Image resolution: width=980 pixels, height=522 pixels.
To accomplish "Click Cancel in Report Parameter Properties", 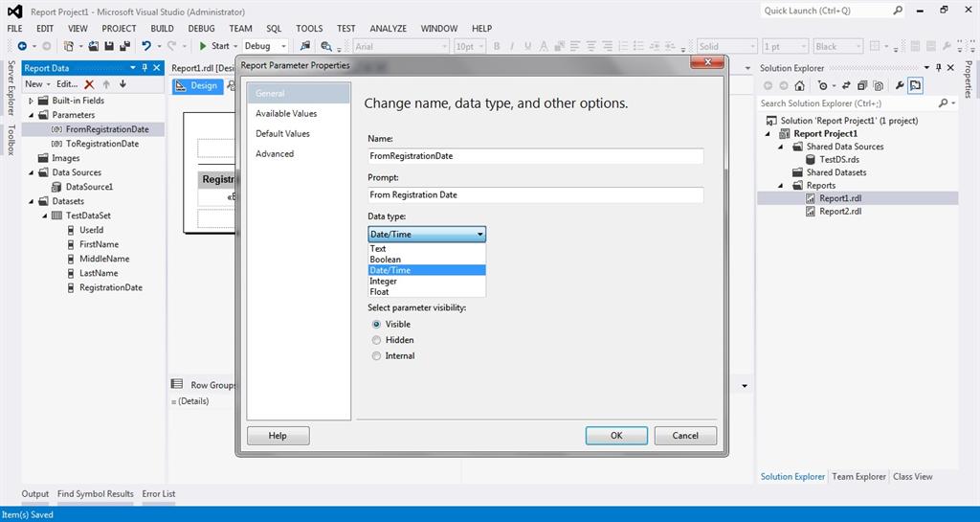I will [685, 436].
